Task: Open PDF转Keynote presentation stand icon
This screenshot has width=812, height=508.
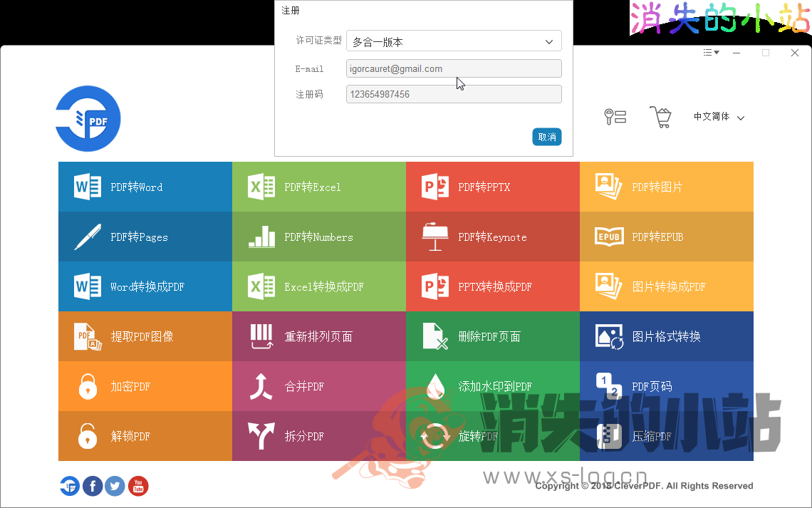Action: (435, 237)
